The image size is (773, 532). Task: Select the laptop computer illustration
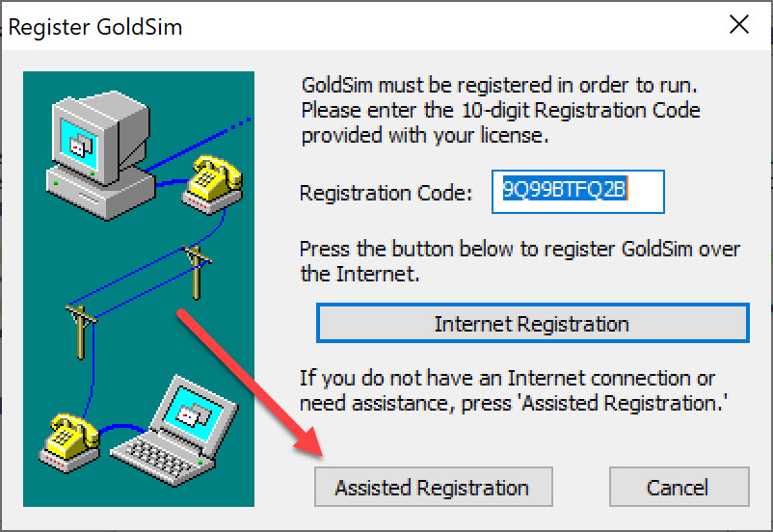(174, 430)
